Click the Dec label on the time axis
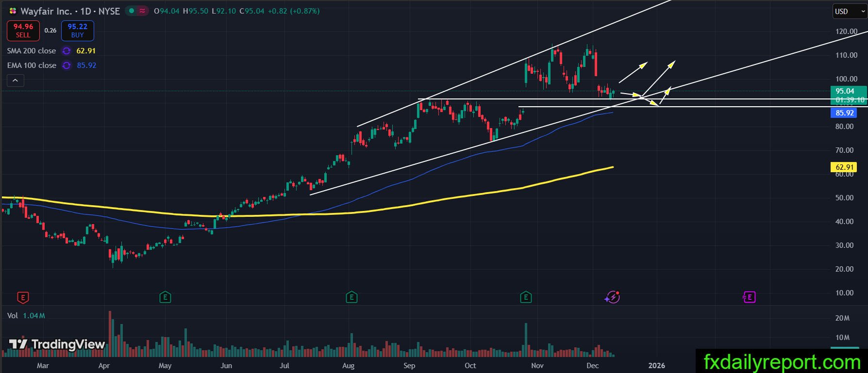The image size is (868, 373). [593, 366]
